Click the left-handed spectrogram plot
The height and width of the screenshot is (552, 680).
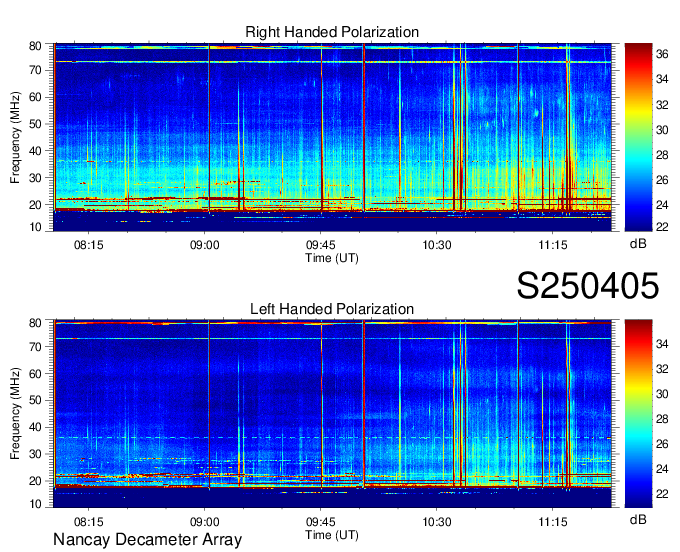pos(333,414)
